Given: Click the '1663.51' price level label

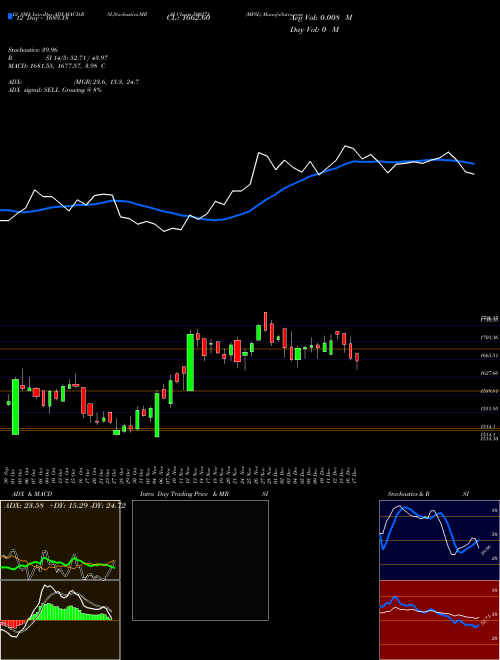Looking at the screenshot, I should [489, 355].
